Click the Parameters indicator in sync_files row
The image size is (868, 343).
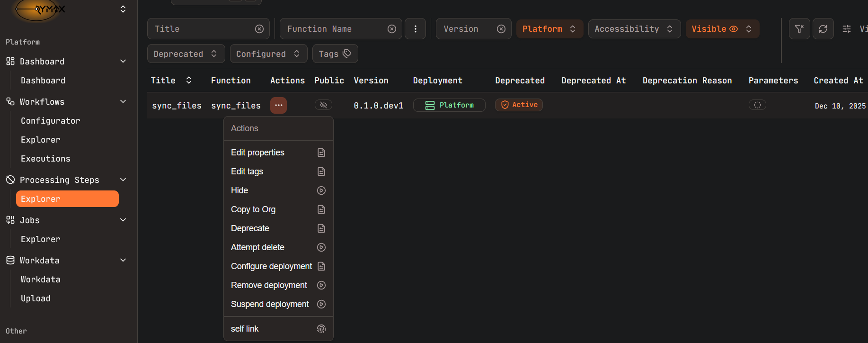pos(757,105)
